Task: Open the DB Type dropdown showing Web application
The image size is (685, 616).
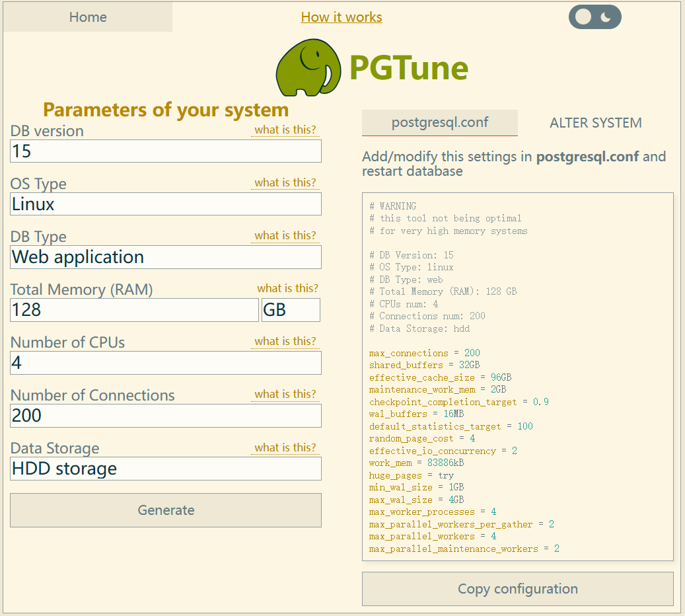Action: (166, 257)
